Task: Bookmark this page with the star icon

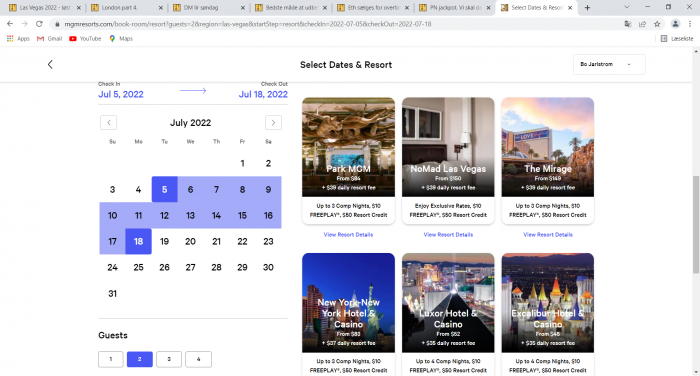Action: pos(657,24)
